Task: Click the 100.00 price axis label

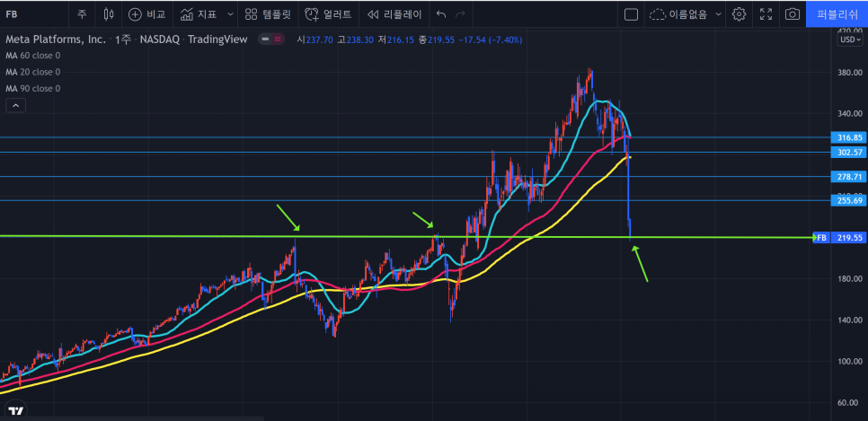Action: [x=850, y=361]
